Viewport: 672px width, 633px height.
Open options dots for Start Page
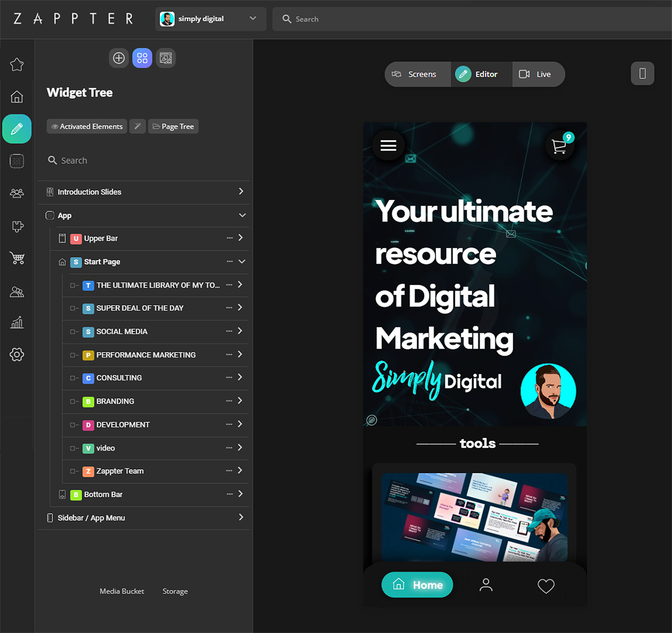[229, 262]
